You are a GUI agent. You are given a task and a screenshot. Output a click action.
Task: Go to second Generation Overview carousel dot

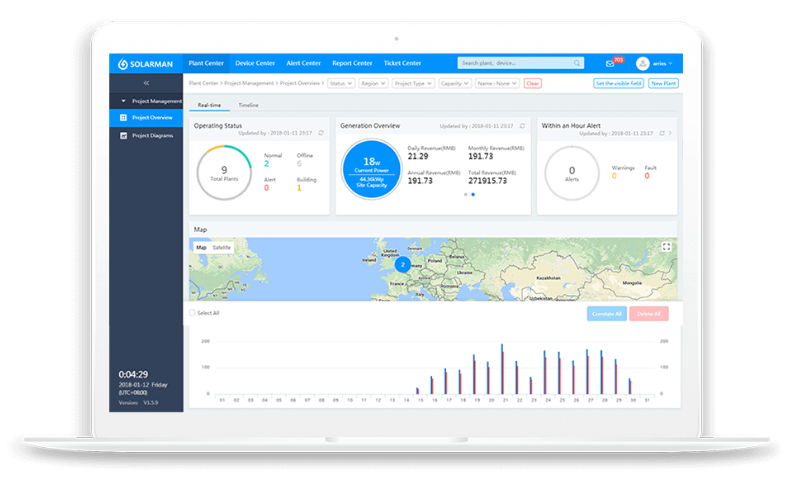click(473, 195)
